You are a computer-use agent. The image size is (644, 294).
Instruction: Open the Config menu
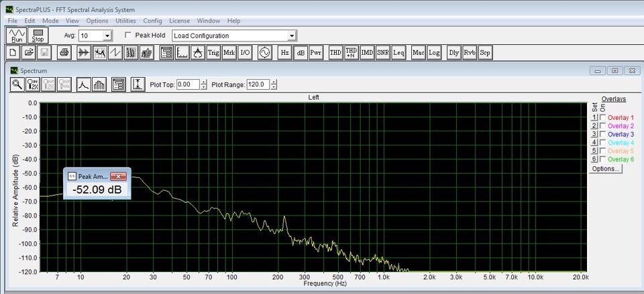[x=152, y=21]
